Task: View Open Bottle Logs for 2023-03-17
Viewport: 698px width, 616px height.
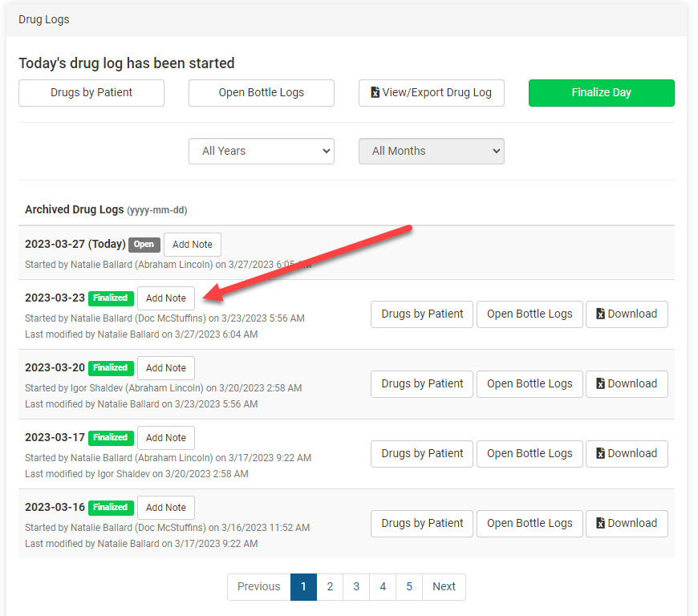Action: click(x=530, y=454)
